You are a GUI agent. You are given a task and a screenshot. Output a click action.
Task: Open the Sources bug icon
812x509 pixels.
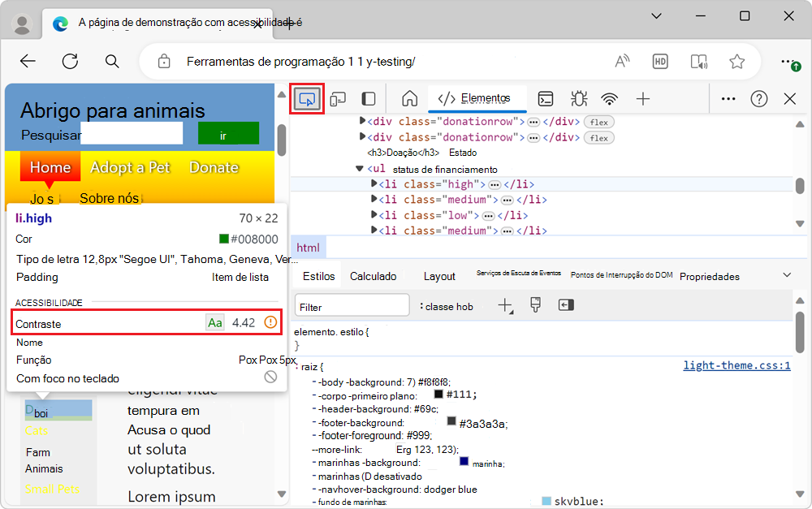pos(578,98)
